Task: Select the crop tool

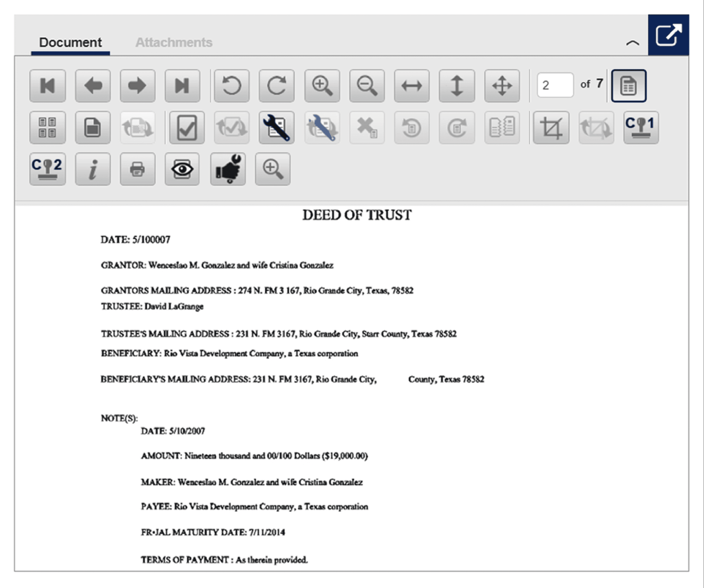Action: pos(551,127)
